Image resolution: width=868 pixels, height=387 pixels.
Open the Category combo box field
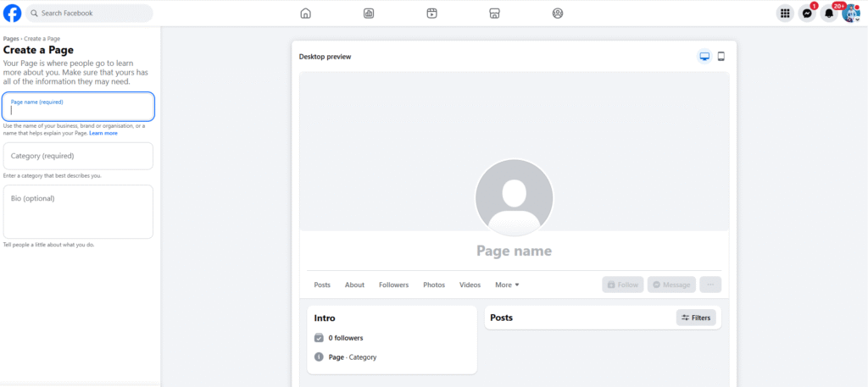[x=78, y=156]
